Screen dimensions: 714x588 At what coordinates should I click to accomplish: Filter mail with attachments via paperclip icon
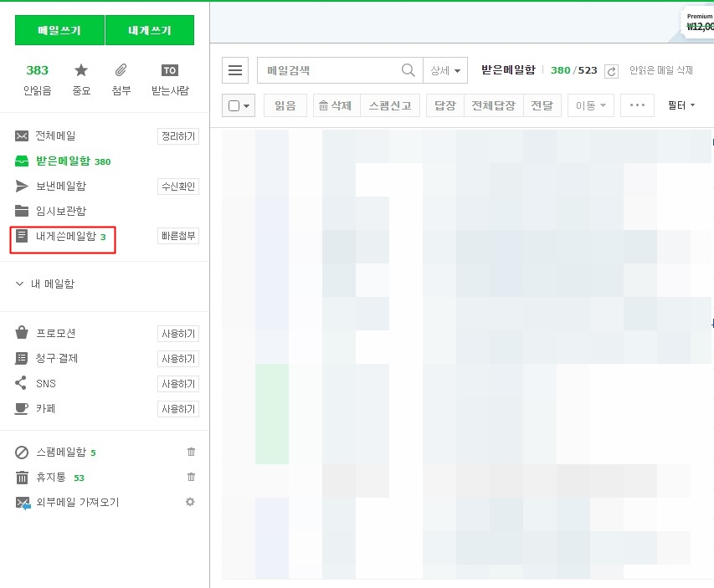click(121, 70)
